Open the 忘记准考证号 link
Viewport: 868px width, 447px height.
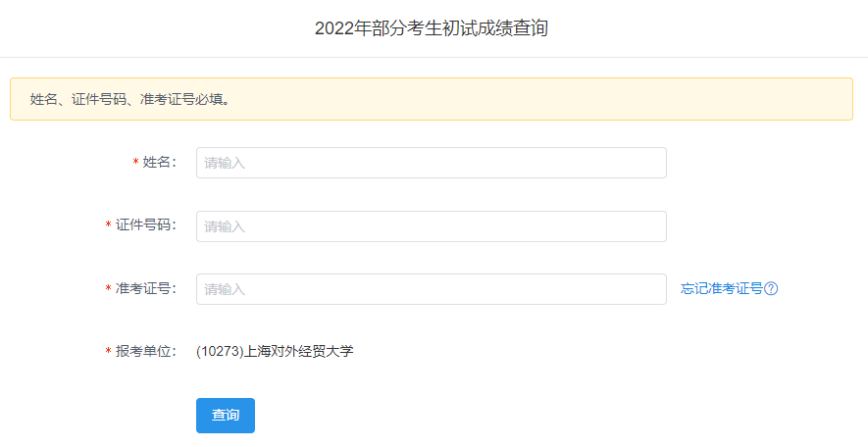(722, 289)
